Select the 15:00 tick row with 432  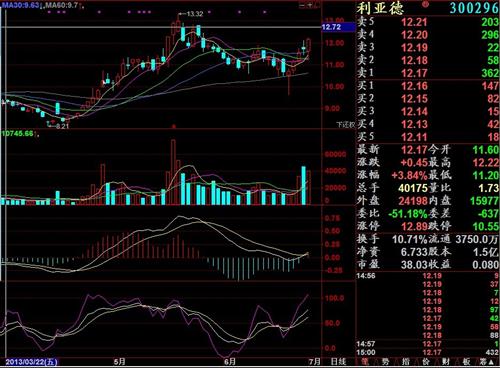pos(428,352)
